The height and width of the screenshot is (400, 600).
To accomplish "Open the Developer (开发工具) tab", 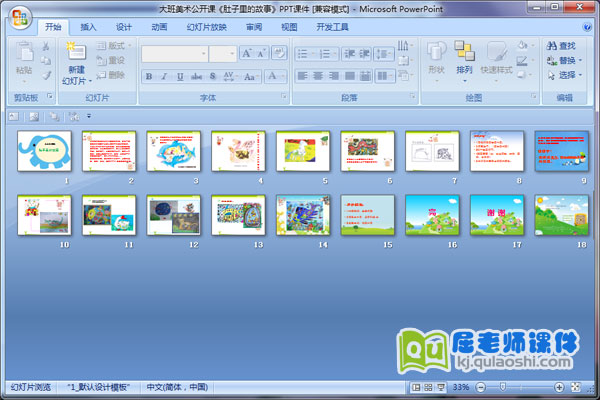I will pyautogui.click(x=332, y=27).
